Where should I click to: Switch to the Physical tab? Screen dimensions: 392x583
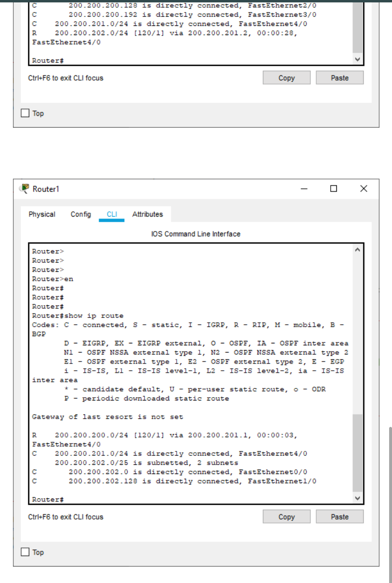point(41,214)
